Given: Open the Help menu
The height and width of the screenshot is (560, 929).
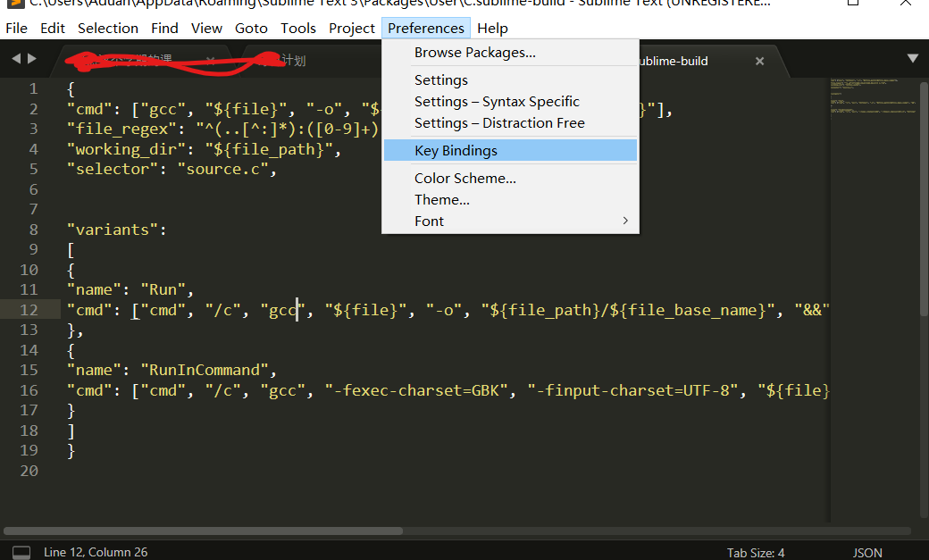Looking at the screenshot, I should point(492,28).
